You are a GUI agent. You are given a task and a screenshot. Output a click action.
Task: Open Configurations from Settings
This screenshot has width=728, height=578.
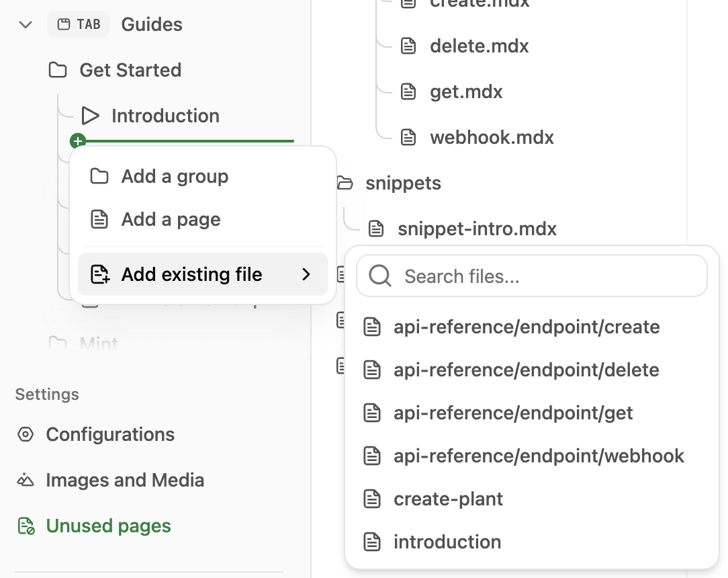pyautogui.click(x=110, y=434)
